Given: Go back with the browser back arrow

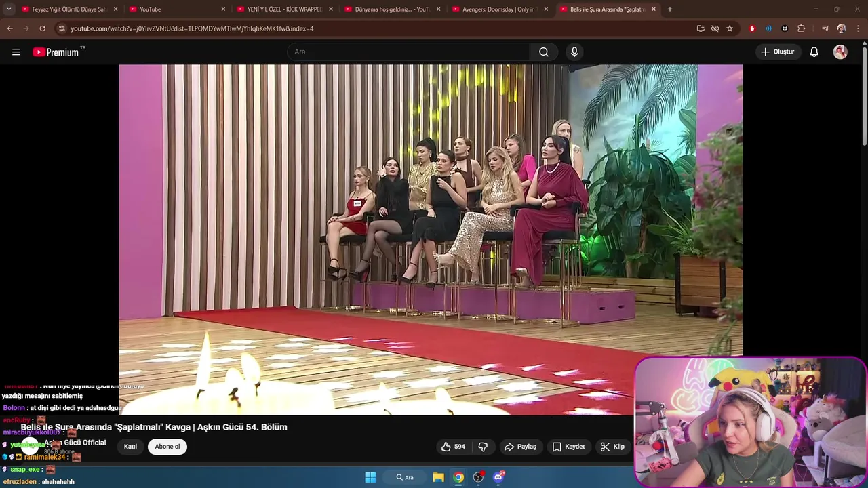Looking at the screenshot, I should click(9, 28).
